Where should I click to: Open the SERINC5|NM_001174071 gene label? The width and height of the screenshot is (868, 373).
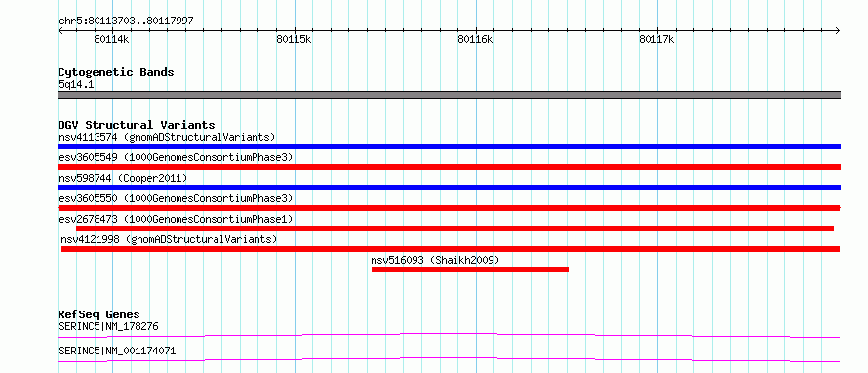click(x=117, y=351)
